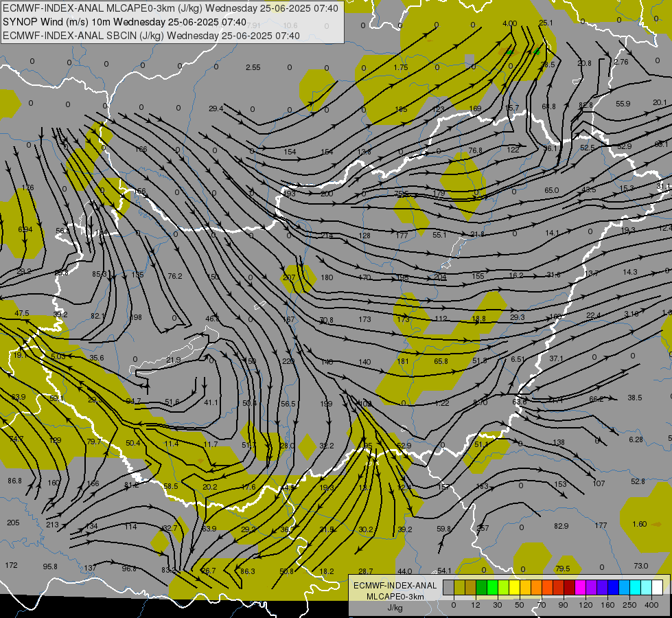
Task: Click the legend tick label 12
Action: (x=475, y=605)
